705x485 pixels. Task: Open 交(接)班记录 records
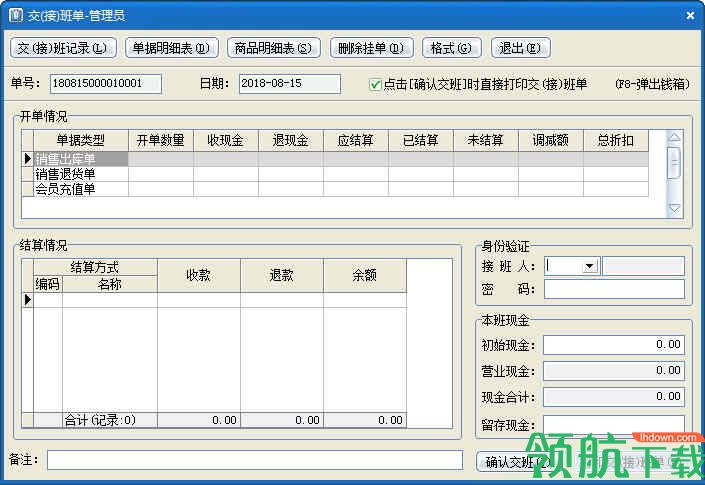[63, 48]
